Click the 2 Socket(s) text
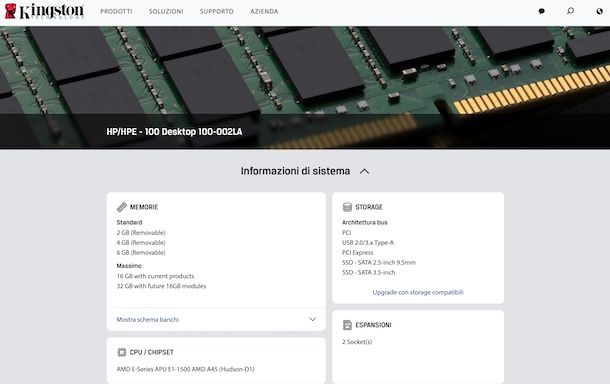This screenshot has width=610, height=384. [357, 342]
